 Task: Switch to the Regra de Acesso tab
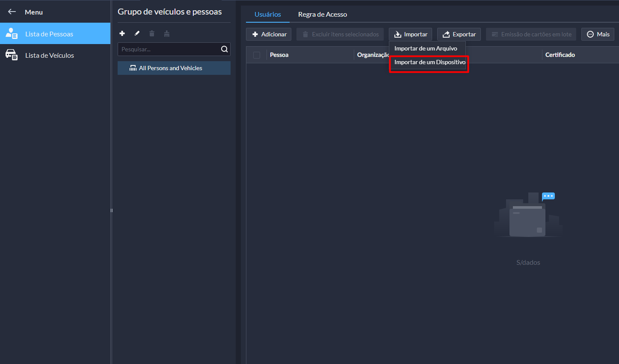[x=322, y=15]
